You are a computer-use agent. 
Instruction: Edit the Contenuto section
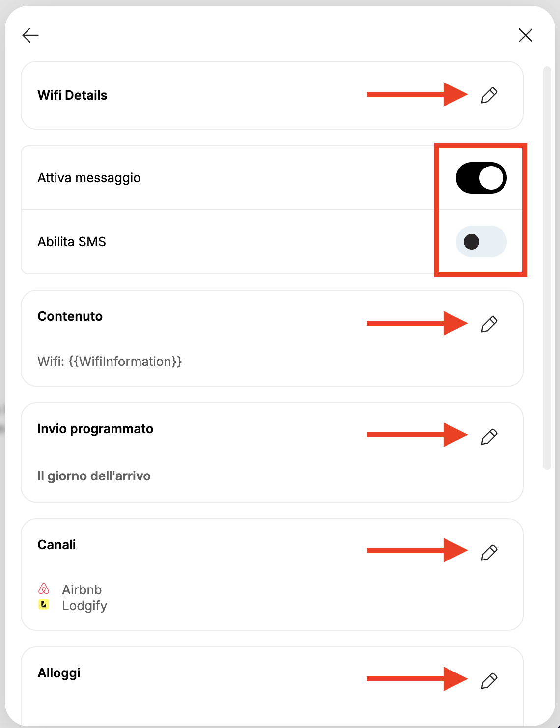(489, 324)
